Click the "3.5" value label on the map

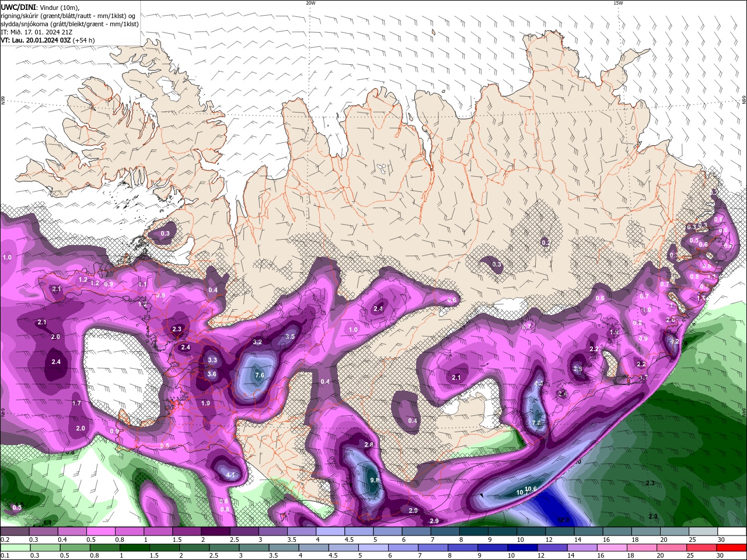point(290,337)
